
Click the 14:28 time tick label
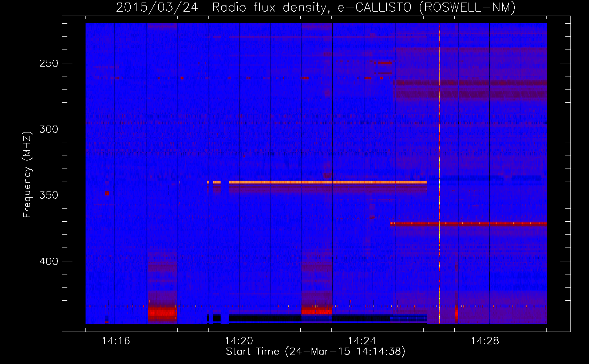click(x=485, y=341)
